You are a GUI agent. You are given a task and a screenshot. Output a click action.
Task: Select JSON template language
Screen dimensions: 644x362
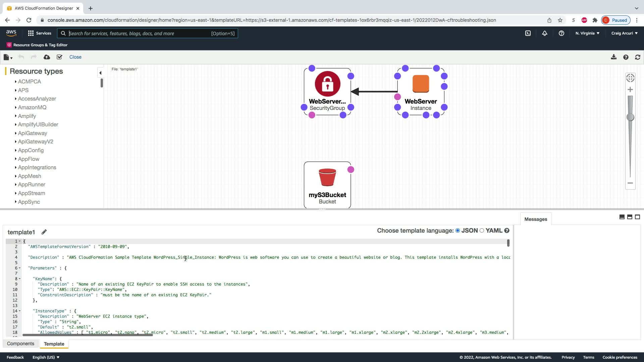click(458, 231)
